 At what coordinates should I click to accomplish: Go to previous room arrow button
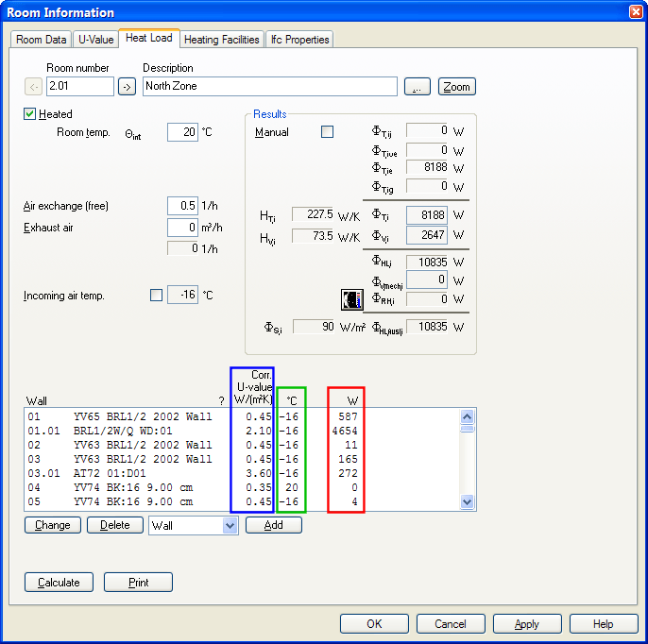coord(33,87)
